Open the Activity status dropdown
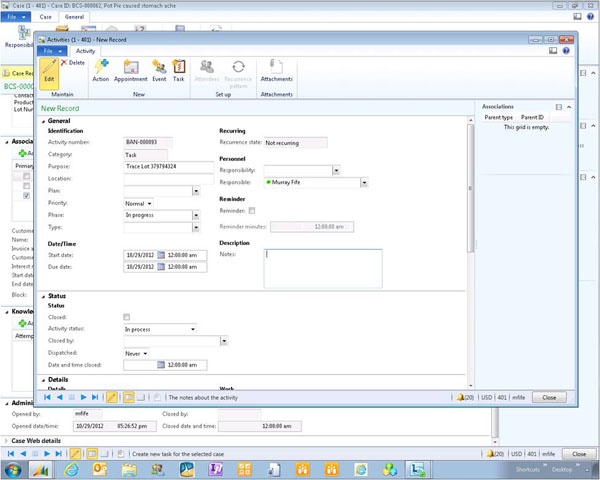600x480 pixels. click(192, 329)
